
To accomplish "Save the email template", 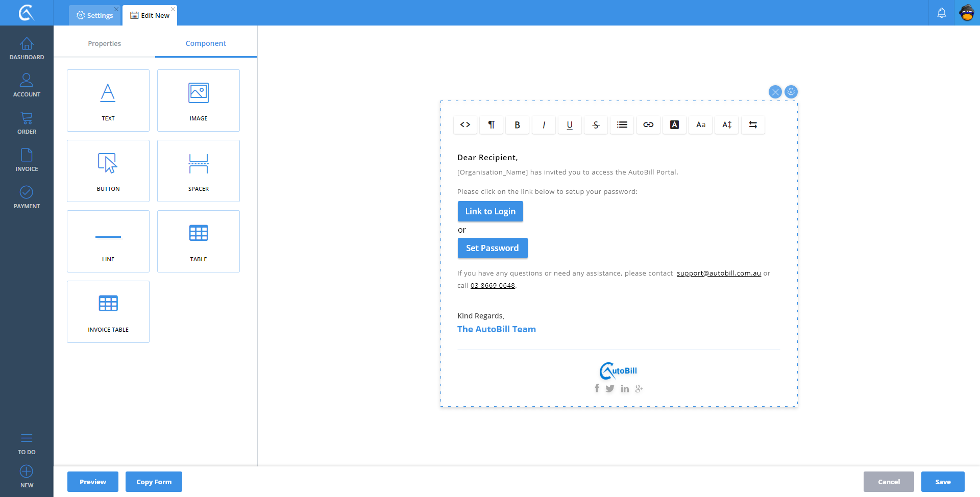I will pyautogui.click(x=942, y=482).
